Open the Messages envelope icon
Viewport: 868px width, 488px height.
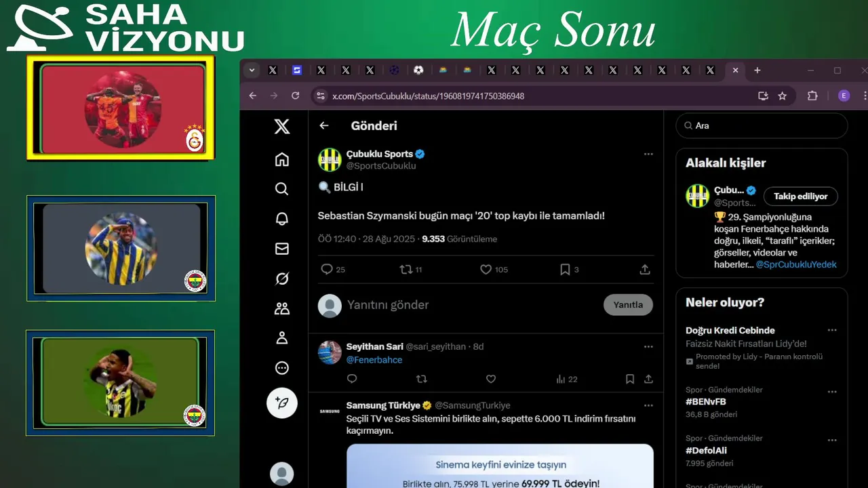[282, 249]
